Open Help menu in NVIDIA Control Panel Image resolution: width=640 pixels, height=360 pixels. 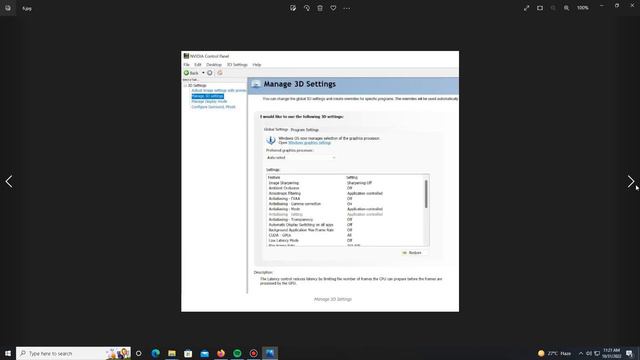tap(257, 64)
